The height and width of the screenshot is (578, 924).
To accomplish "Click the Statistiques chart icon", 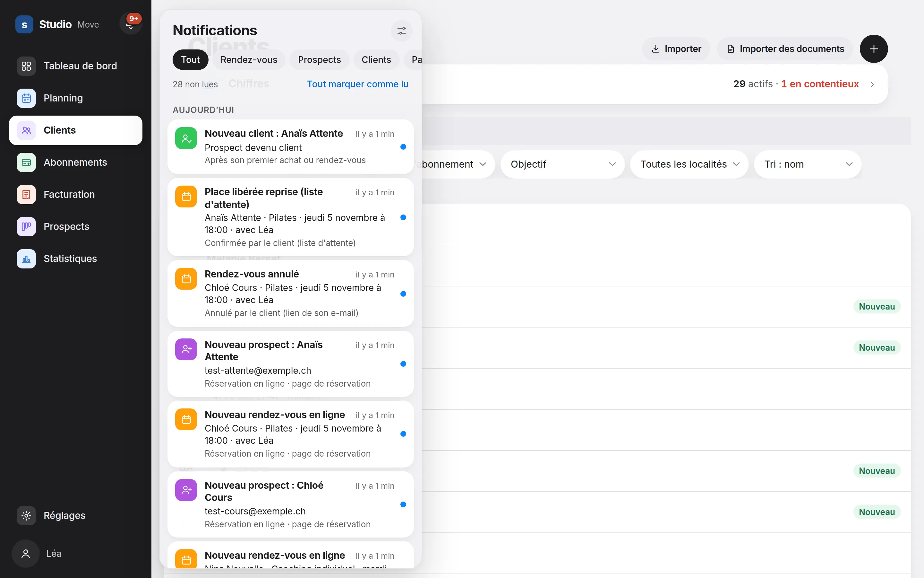I will (x=26, y=258).
